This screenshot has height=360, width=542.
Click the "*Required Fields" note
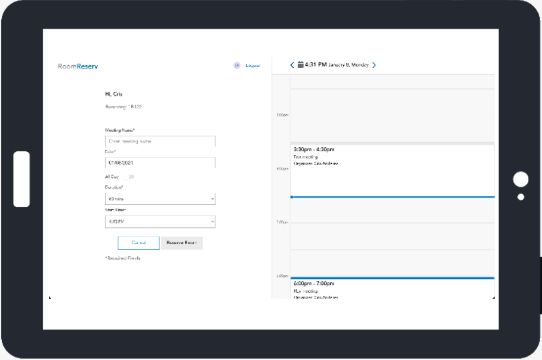coord(123,258)
